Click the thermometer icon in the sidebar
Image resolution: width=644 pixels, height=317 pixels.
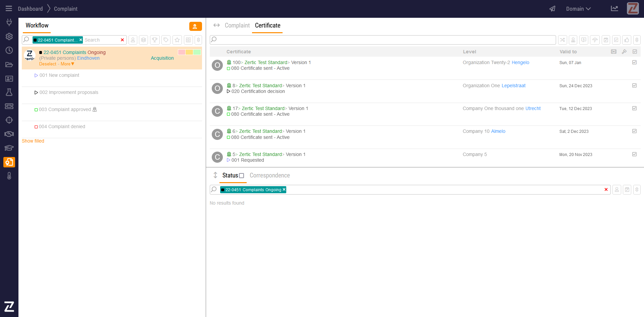coord(9,176)
